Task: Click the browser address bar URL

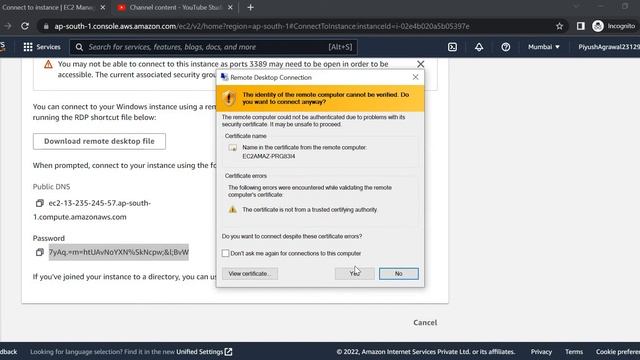Action: (x=262, y=26)
